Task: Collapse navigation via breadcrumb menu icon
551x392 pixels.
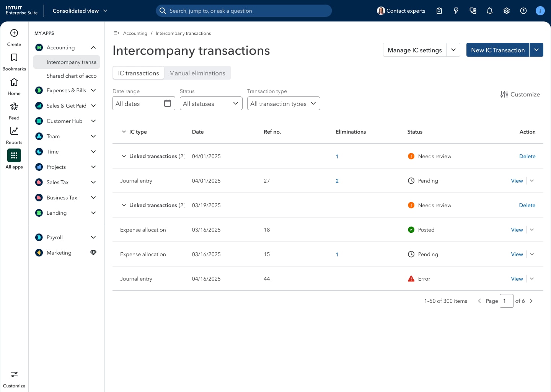Action: coord(116,33)
